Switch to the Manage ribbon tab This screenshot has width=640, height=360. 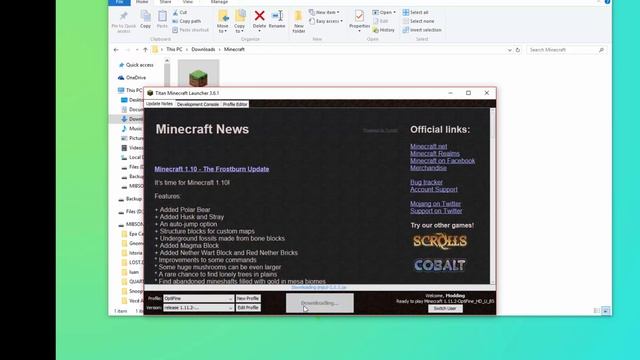pyautogui.click(x=219, y=2)
